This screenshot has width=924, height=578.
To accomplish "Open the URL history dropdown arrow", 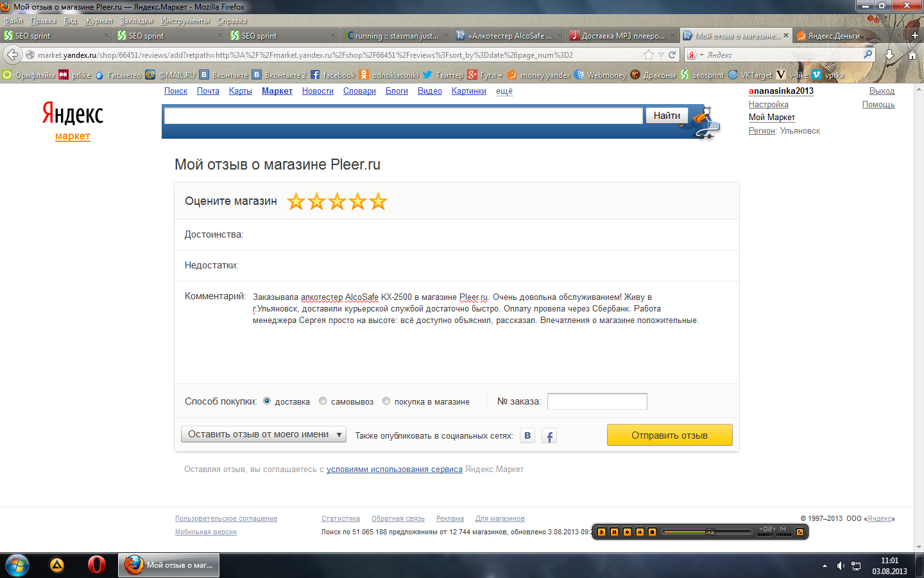I will click(661, 55).
